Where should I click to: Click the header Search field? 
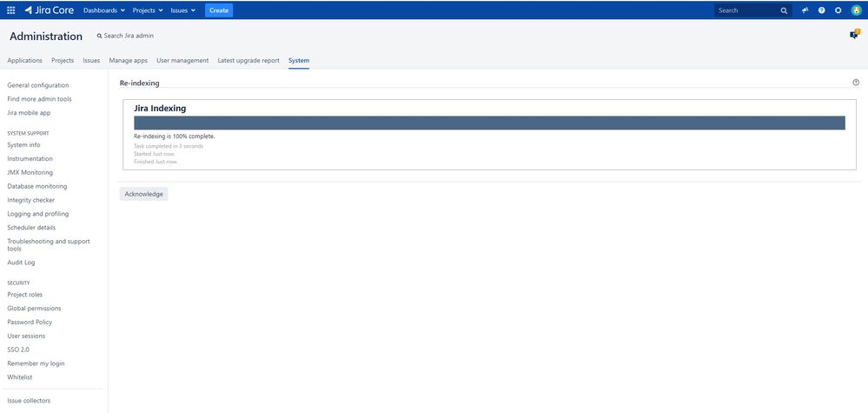[752, 10]
